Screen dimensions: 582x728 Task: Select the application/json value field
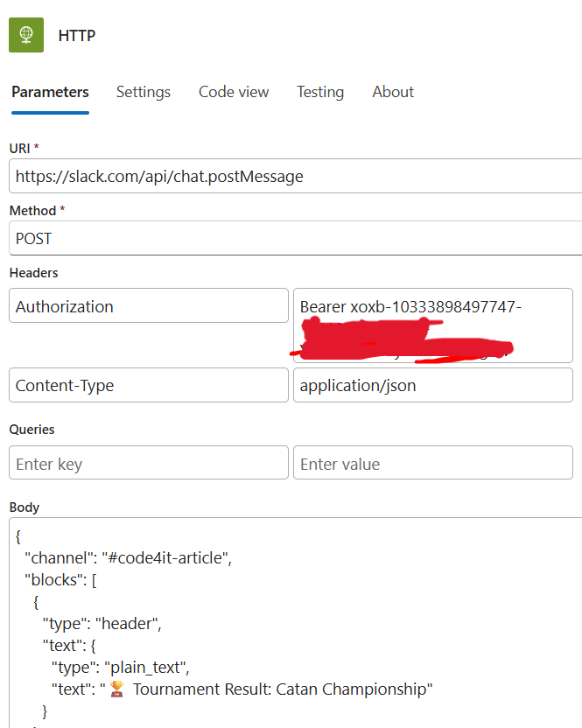432,385
